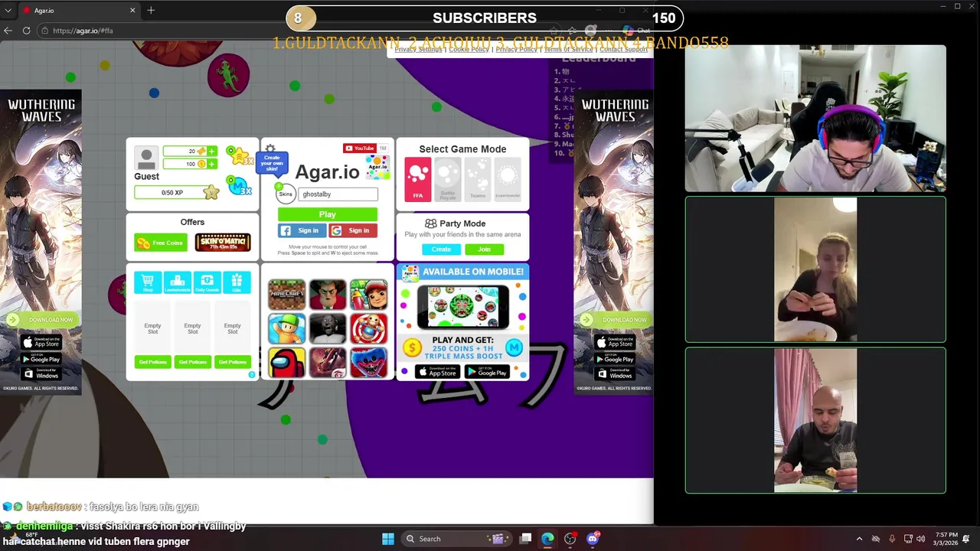
Task: Click the Cookie Policy link
Action: 469,49
